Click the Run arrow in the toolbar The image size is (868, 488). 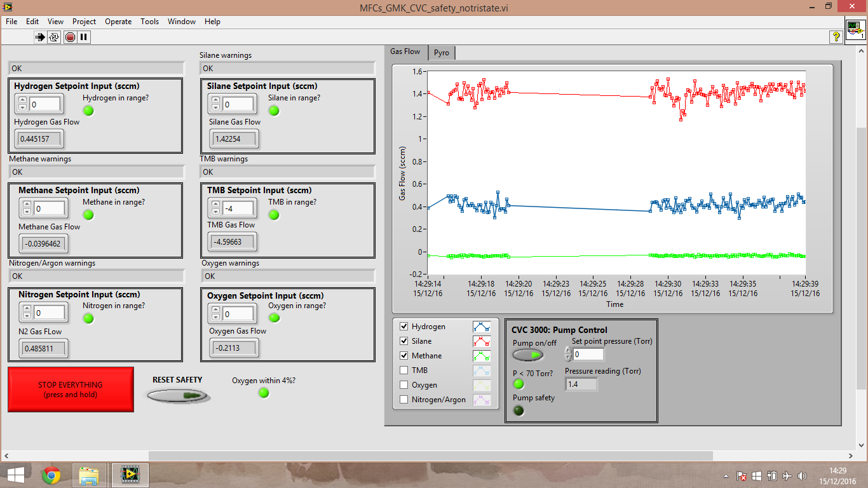pos(41,37)
